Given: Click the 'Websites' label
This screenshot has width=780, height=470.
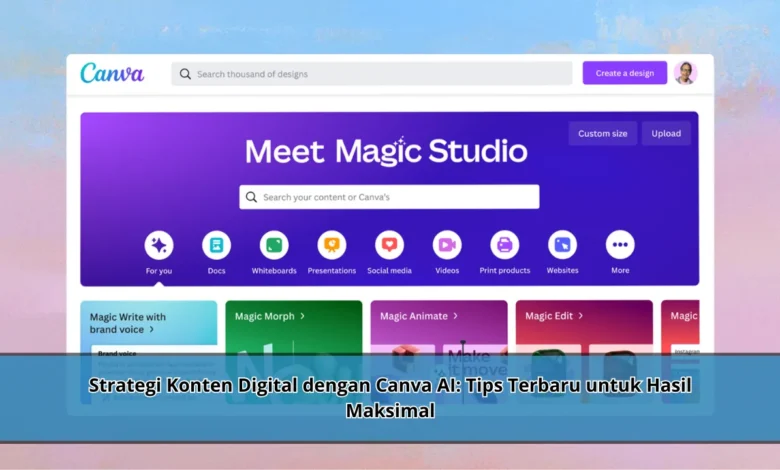Looking at the screenshot, I should coord(563,271).
